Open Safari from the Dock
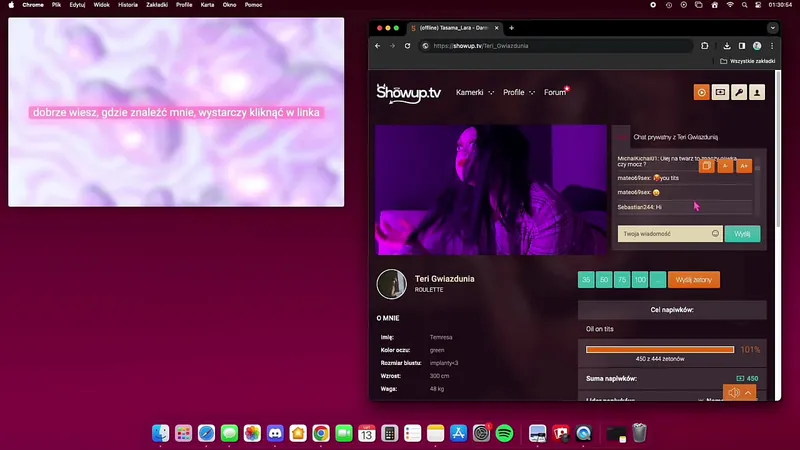 pyautogui.click(x=206, y=433)
